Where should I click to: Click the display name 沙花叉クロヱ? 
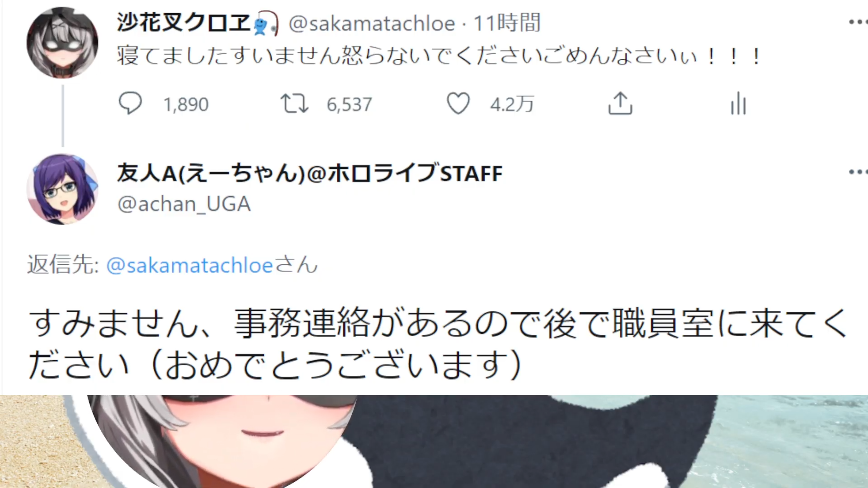[184, 23]
